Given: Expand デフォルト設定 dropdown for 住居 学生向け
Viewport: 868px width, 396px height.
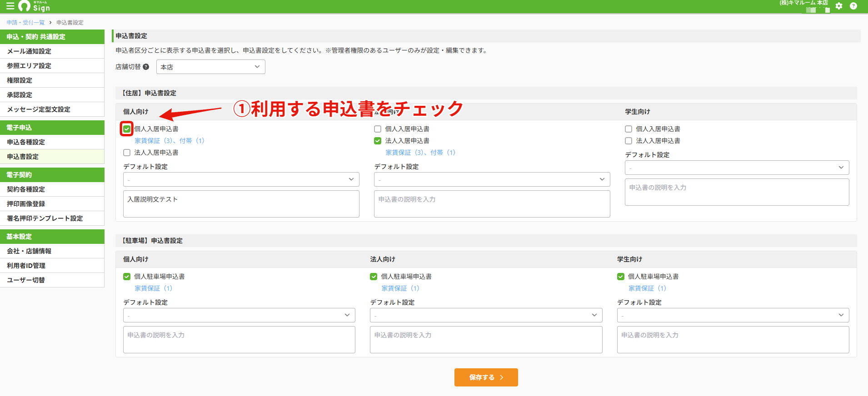Looking at the screenshot, I should [x=737, y=168].
